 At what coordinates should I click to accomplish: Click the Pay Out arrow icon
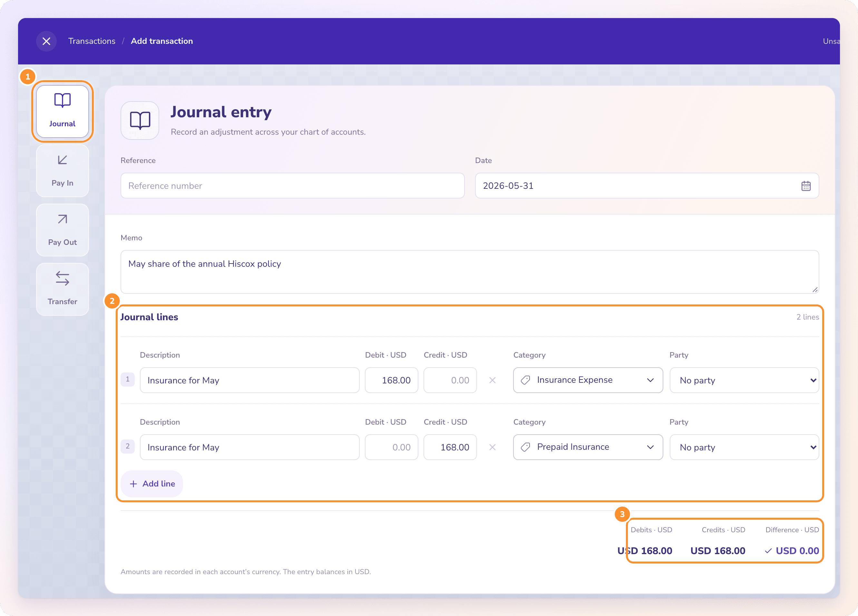[63, 219]
